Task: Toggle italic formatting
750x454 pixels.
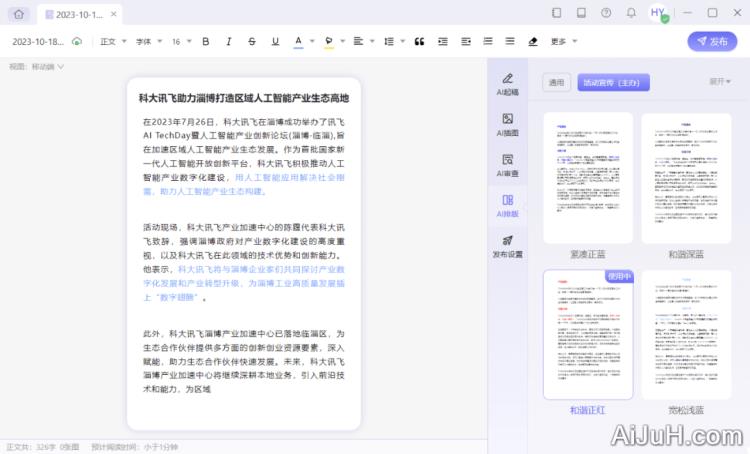Action: click(x=229, y=41)
